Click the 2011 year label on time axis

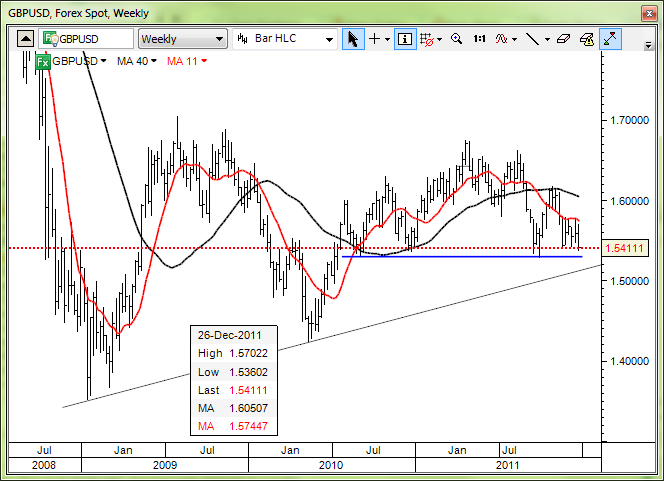click(507, 465)
